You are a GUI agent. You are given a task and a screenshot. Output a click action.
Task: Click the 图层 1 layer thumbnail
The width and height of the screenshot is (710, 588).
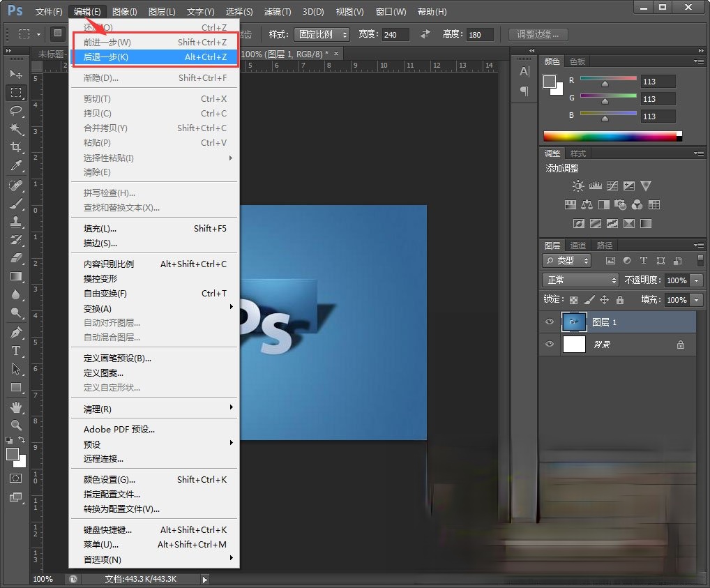pos(574,322)
